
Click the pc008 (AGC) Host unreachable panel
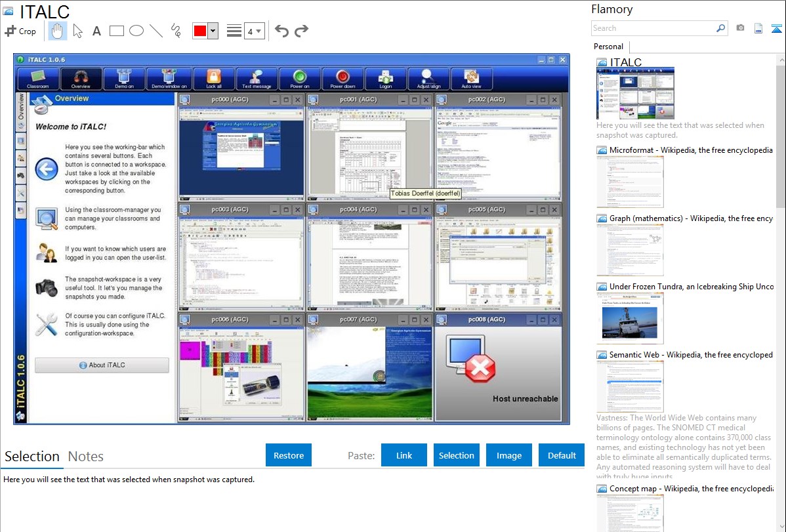click(498, 373)
